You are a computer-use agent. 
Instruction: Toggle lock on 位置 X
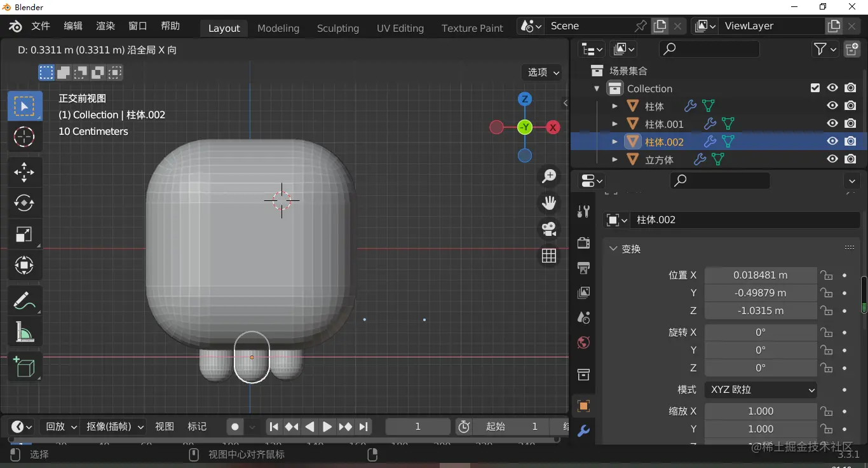point(826,275)
